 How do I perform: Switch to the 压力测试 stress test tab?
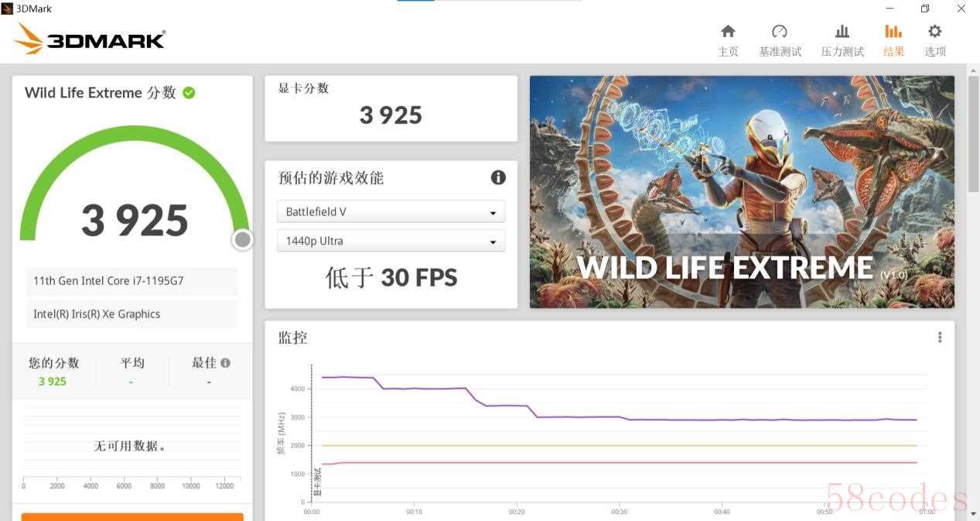(x=842, y=40)
